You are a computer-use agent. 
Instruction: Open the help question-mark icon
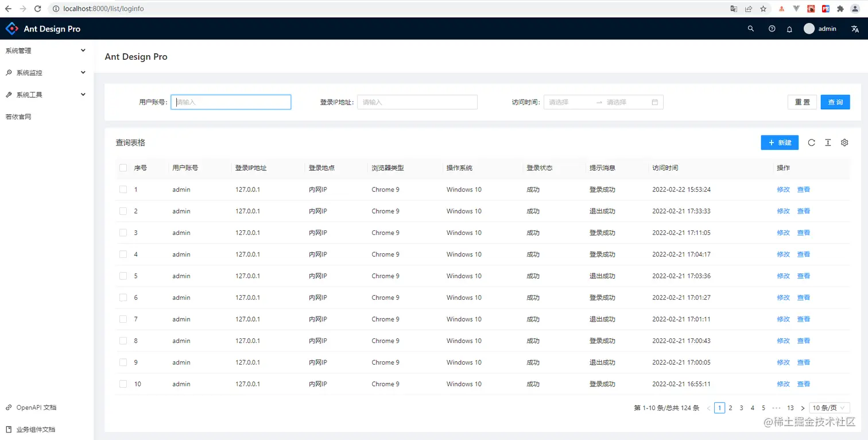[x=772, y=29]
